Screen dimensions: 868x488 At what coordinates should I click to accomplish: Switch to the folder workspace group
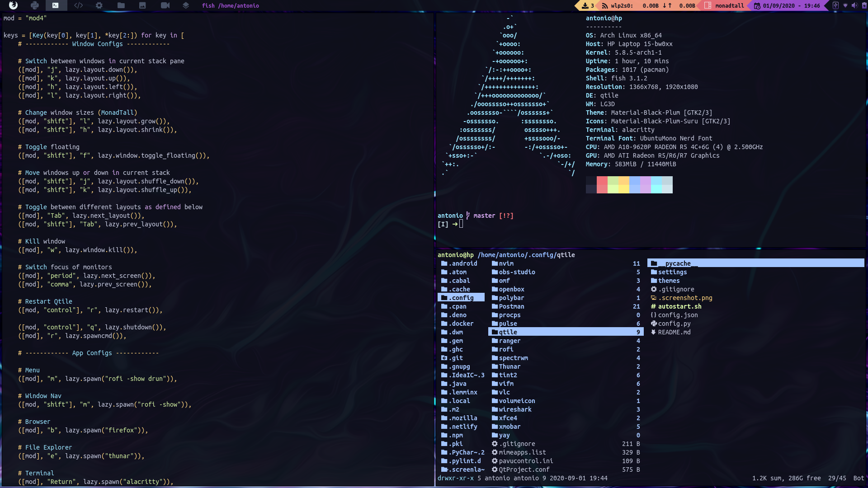[x=121, y=5]
